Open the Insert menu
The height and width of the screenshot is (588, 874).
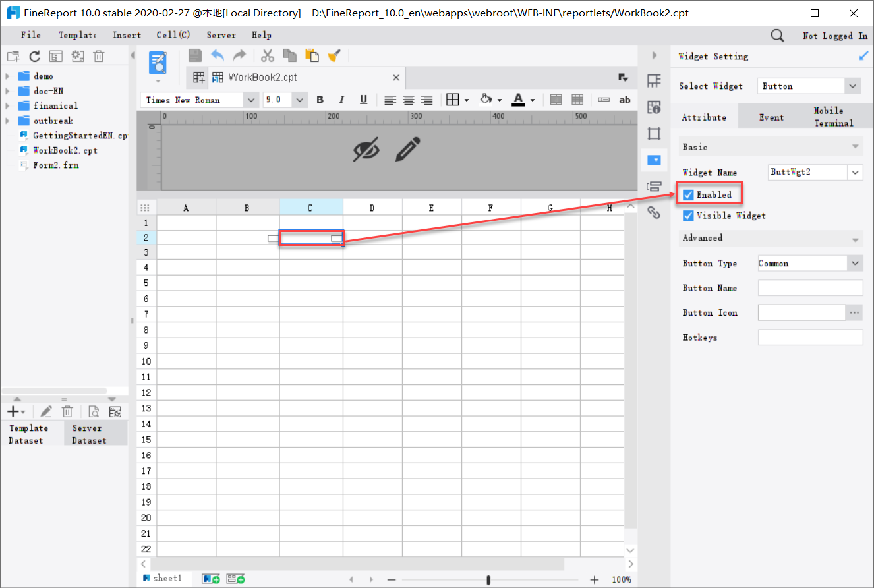tap(127, 36)
